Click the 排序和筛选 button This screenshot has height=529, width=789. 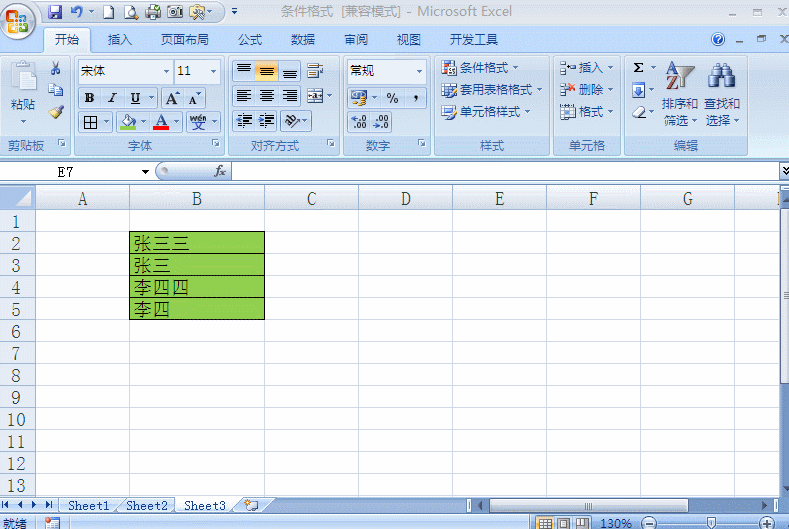point(679,94)
